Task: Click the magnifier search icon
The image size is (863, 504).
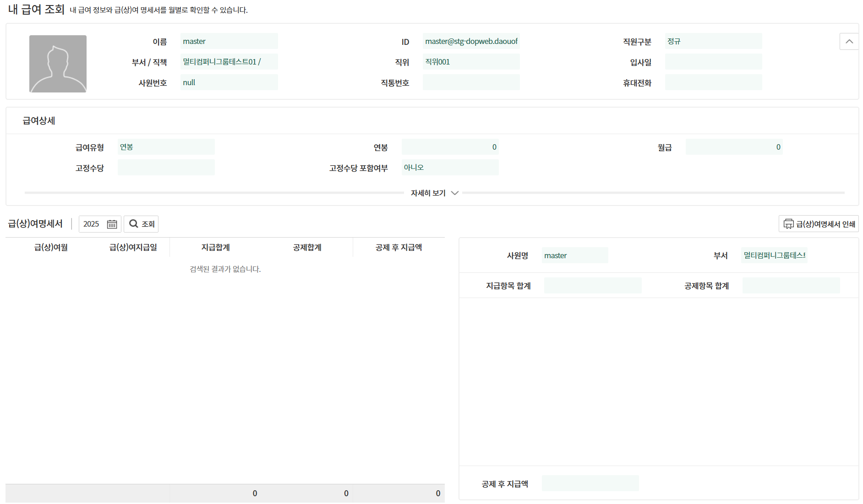Action: pyautogui.click(x=133, y=224)
